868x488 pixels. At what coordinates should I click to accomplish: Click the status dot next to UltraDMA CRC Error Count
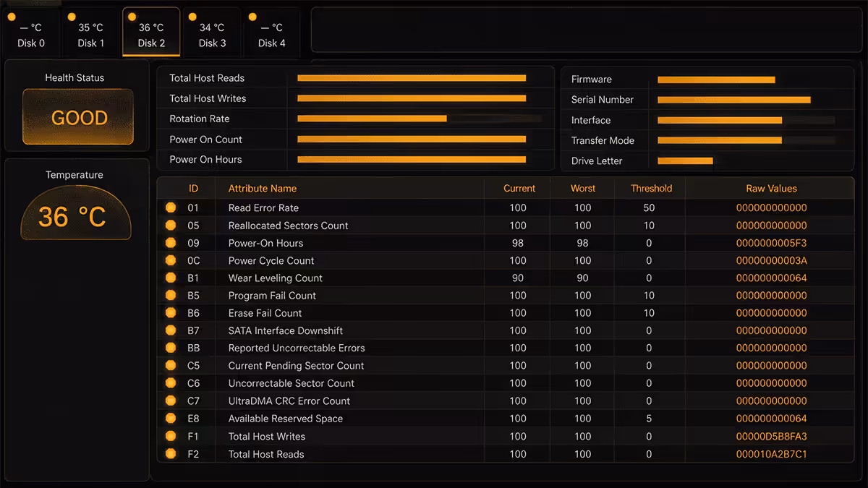pyautogui.click(x=171, y=401)
